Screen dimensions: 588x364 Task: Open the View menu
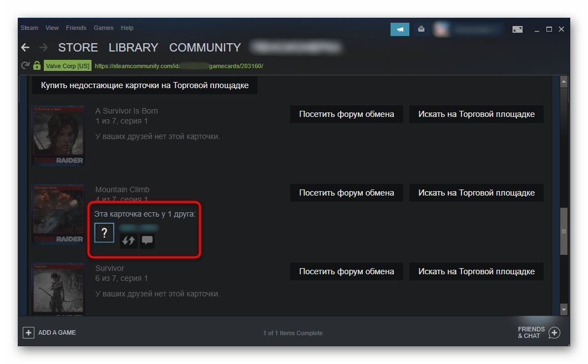(x=52, y=28)
